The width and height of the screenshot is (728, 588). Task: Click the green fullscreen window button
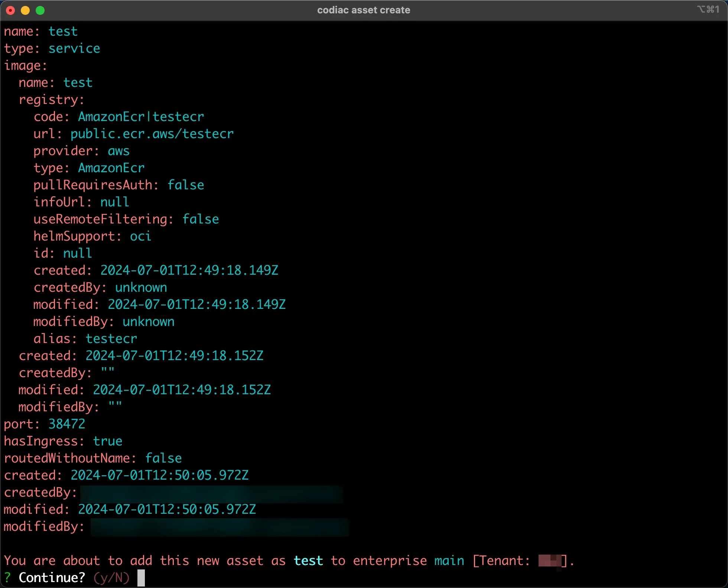(x=40, y=10)
